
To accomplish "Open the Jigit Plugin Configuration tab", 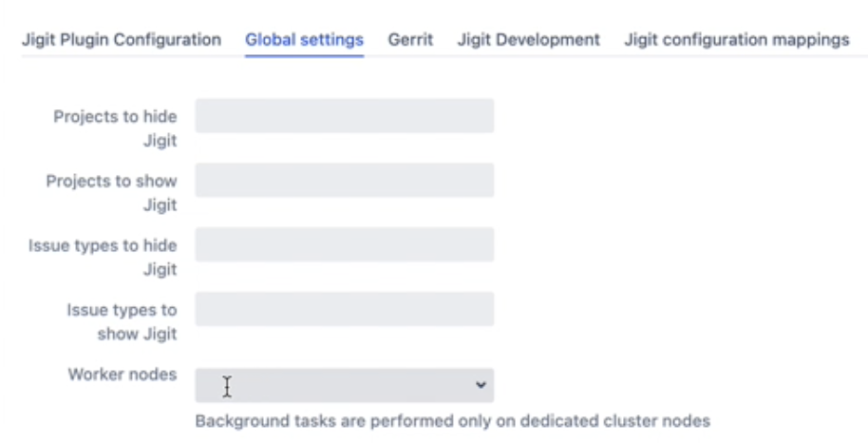I will click(x=122, y=40).
